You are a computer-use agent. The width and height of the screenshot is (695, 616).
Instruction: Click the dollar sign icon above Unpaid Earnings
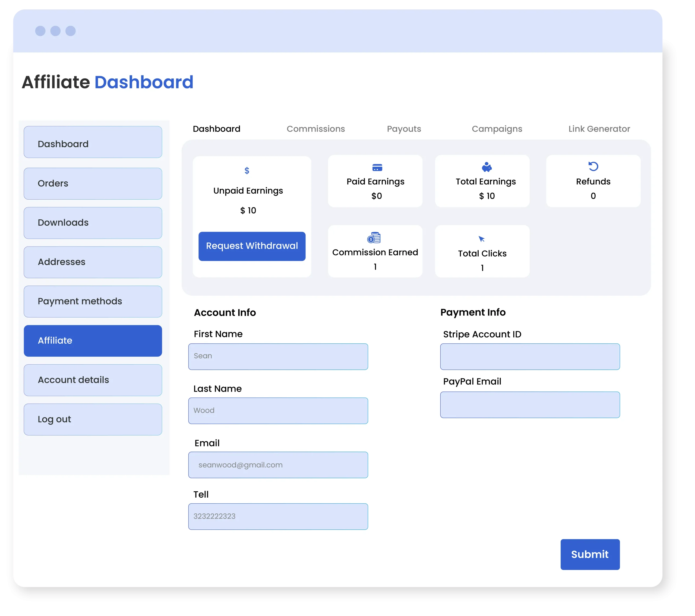pyautogui.click(x=247, y=171)
